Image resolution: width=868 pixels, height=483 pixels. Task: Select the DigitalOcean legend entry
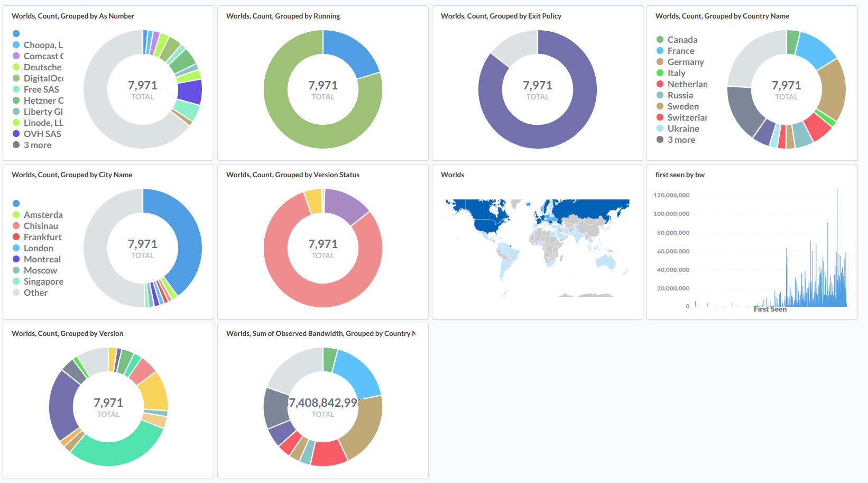(38, 78)
